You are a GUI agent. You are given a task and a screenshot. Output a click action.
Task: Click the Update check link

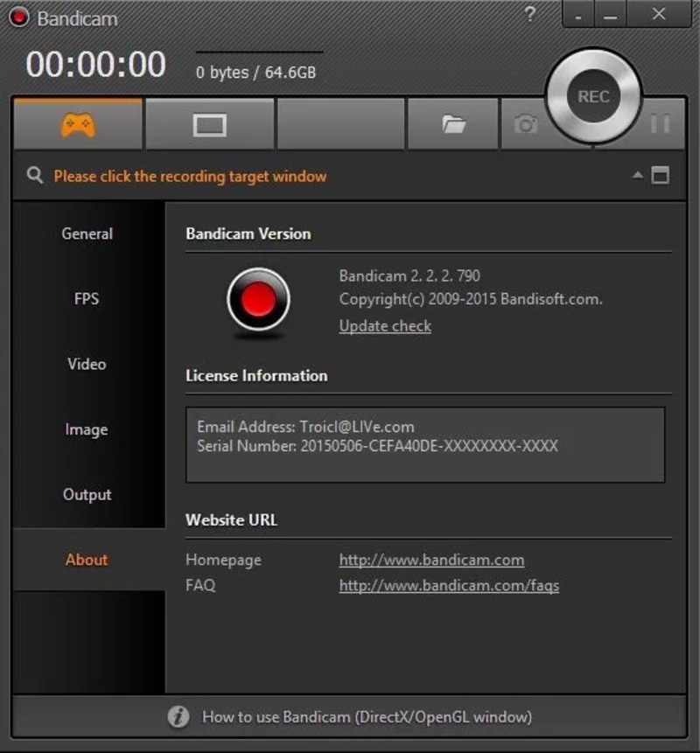[x=385, y=326]
